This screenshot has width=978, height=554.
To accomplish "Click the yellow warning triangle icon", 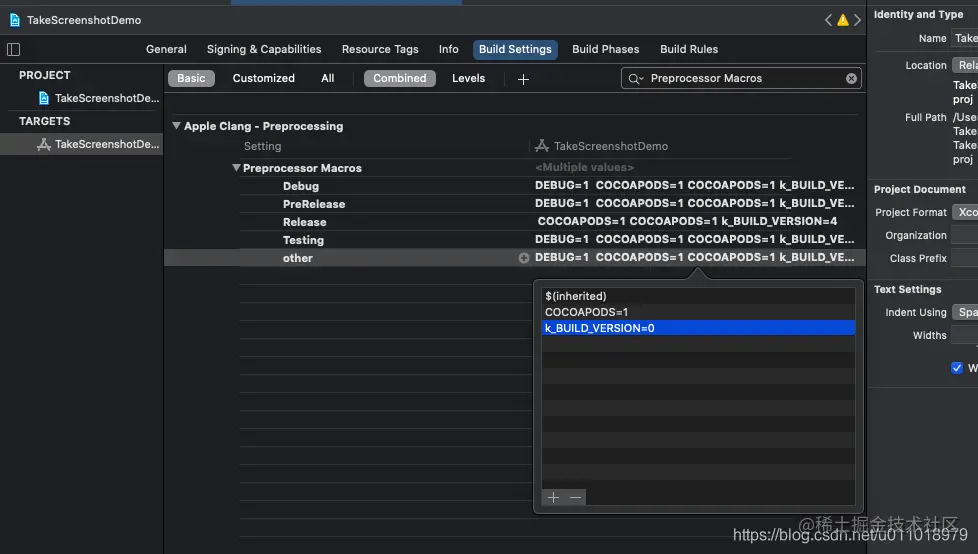I will [843, 20].
